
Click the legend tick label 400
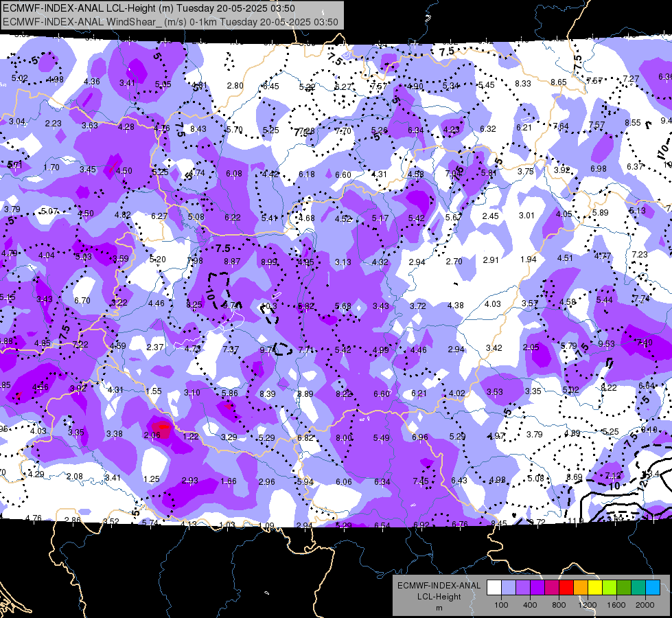pos(530,605)
